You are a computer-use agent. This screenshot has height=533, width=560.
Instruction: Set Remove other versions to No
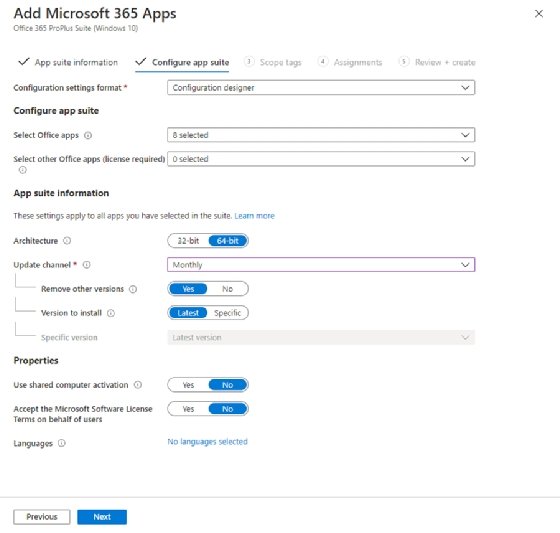(228, 289)
